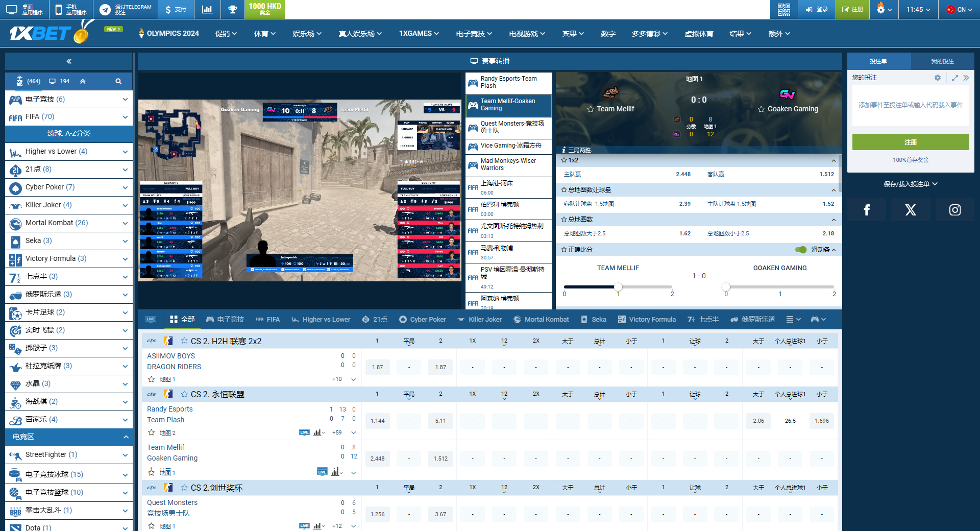Open the CN language dropdown

pyautogui.click(x=959, y=9)
